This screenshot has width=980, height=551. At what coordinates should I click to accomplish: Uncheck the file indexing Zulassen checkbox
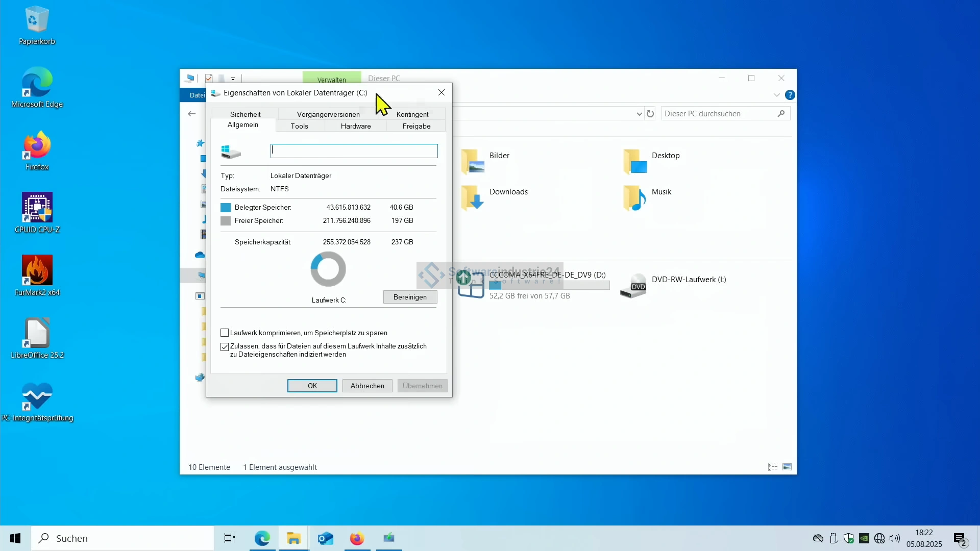click(x=225, y=346)
